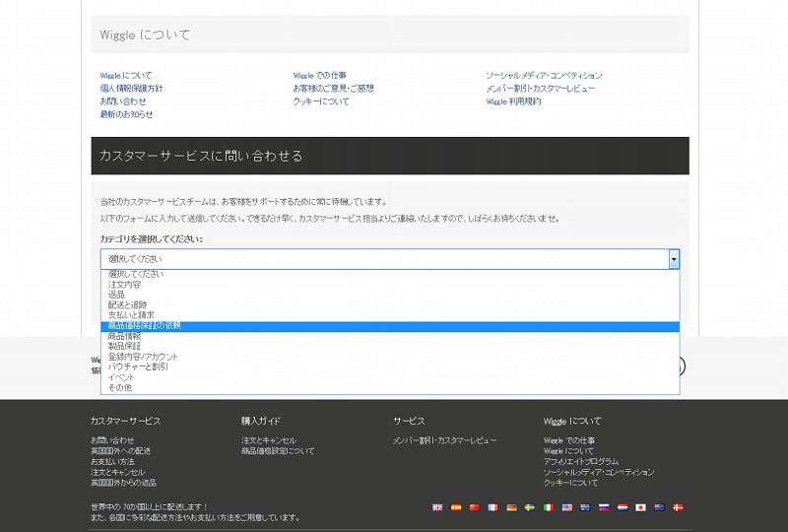Screen dimensions: 788x532
Task: Click the United States flag icon
Action: (567, 507)
